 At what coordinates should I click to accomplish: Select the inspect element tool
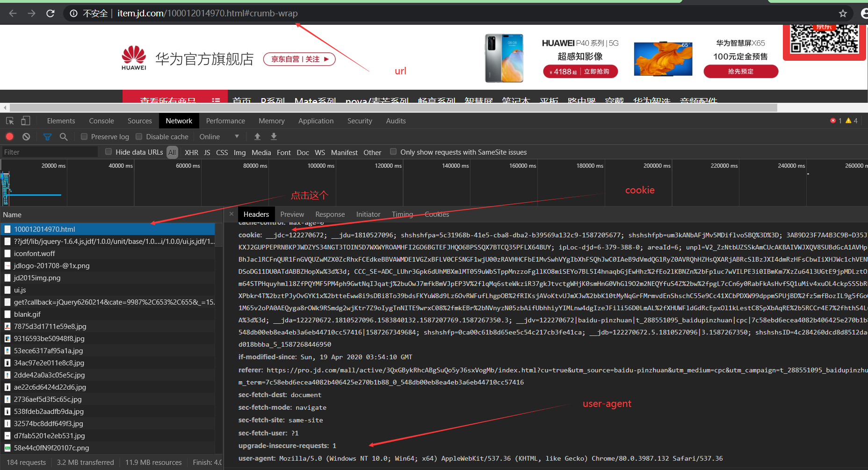pyautogui.click(x=9, y=121)
